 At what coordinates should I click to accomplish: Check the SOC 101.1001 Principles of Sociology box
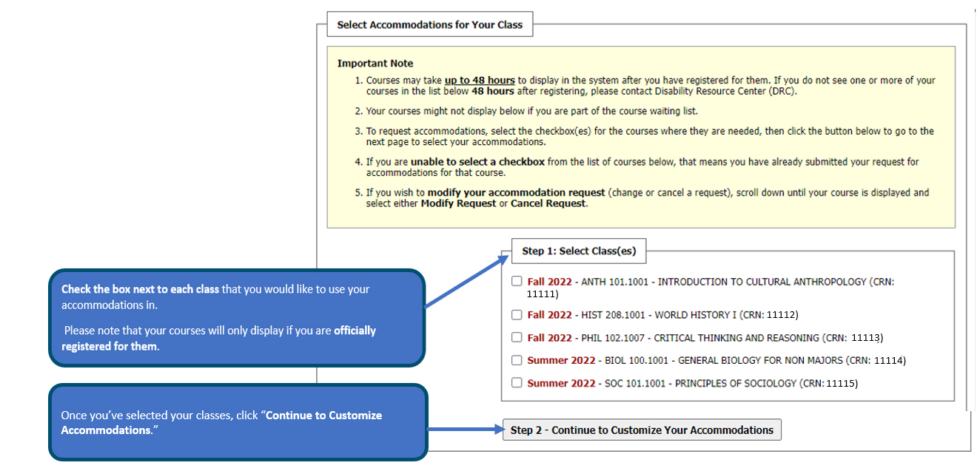tap(517, 384)
